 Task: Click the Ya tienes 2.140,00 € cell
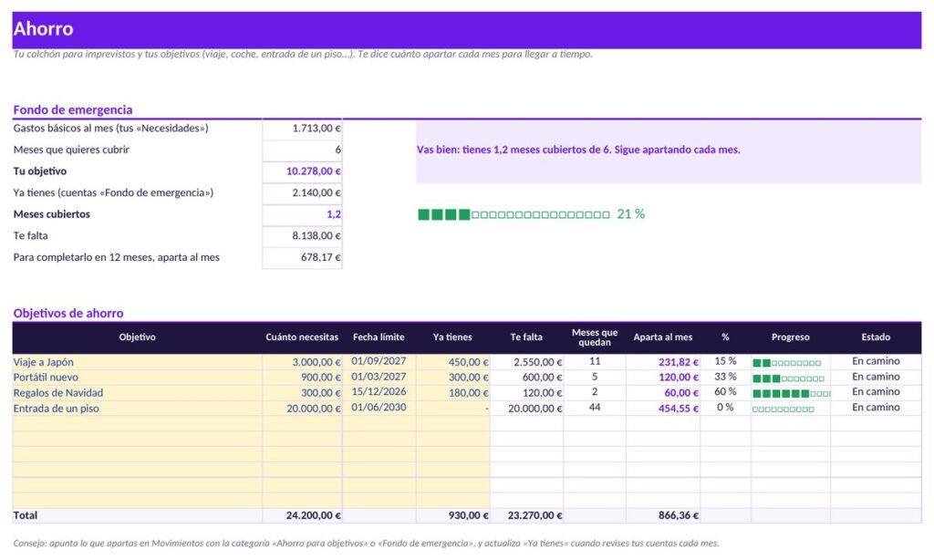coord(302,192)
